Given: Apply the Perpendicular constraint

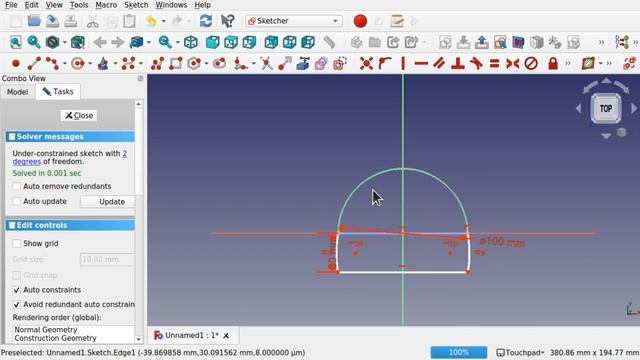Looking at the screenshot, I should (458, 63).
